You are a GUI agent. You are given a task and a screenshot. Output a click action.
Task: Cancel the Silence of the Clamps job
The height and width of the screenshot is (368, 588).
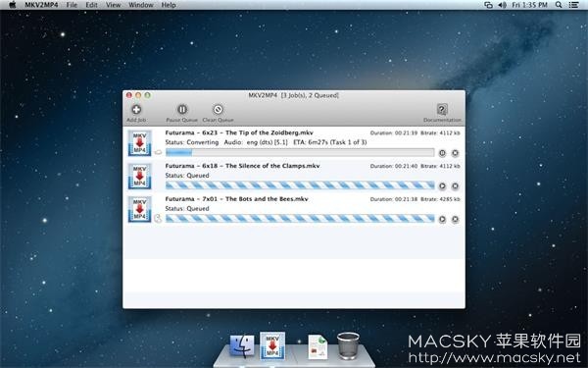[x=455, y=185]
